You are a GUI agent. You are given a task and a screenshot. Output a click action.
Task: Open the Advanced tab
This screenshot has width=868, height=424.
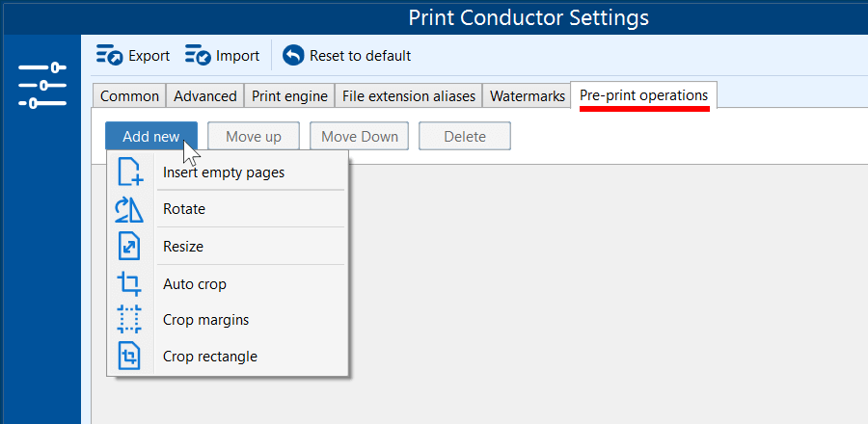(x=205, y=96)
